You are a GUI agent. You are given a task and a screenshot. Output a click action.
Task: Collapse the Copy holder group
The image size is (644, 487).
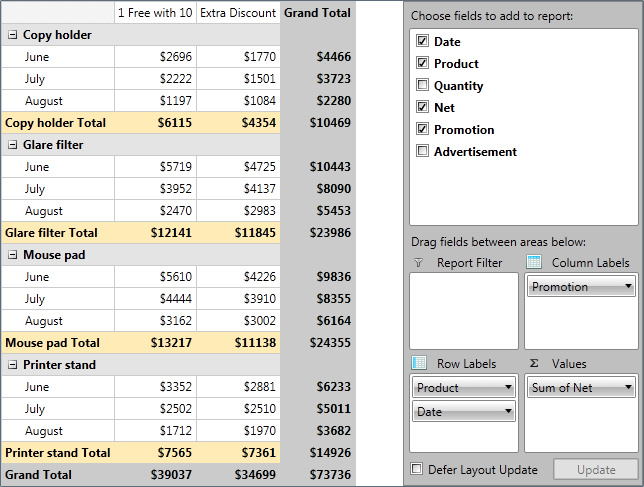tap(13, 35)
